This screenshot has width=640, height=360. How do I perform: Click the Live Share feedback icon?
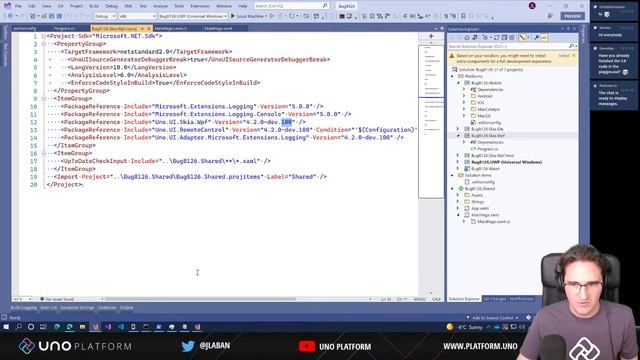click(550, 16)
